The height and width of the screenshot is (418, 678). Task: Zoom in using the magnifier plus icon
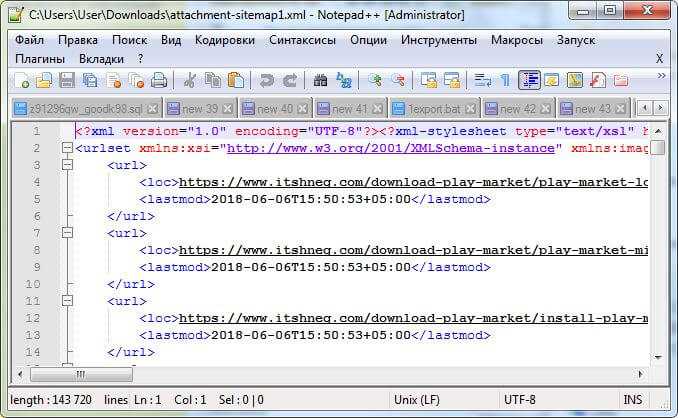tap(375, 81)
